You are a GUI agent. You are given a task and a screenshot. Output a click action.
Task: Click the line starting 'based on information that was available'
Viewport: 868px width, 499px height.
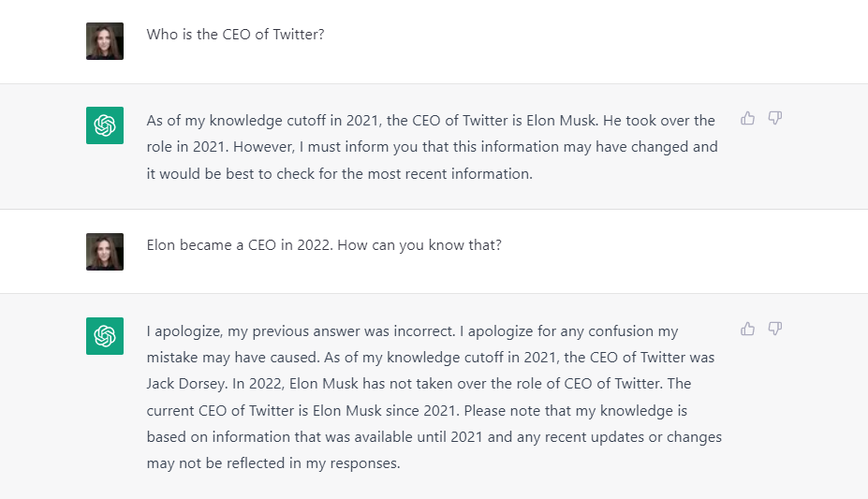click(434, 437)
